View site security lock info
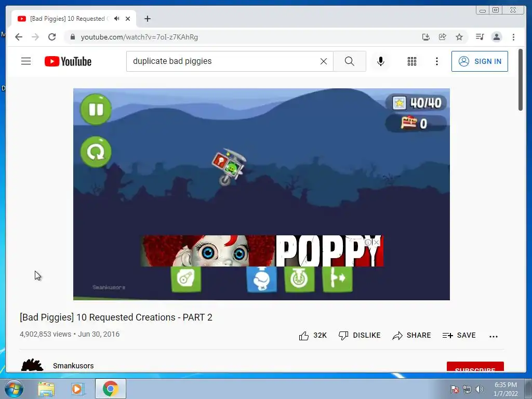The height and width of the screenshot is (399, 532). 72,37
